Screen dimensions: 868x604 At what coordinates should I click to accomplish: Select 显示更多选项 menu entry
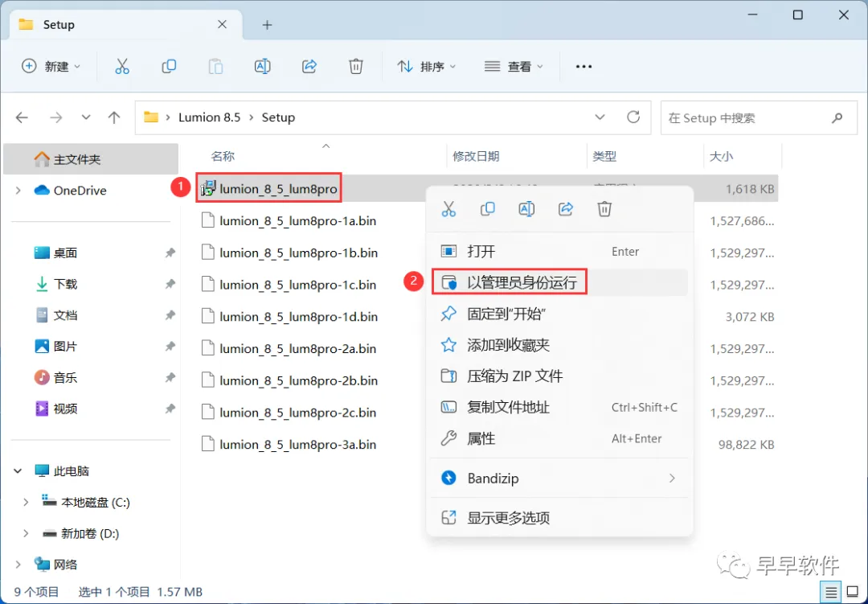559,518
